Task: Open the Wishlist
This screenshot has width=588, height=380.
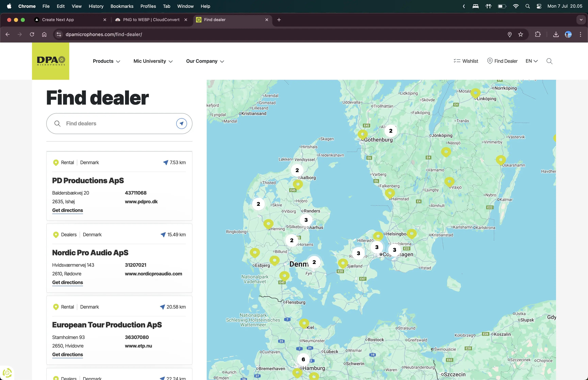Action: point(466,61)
